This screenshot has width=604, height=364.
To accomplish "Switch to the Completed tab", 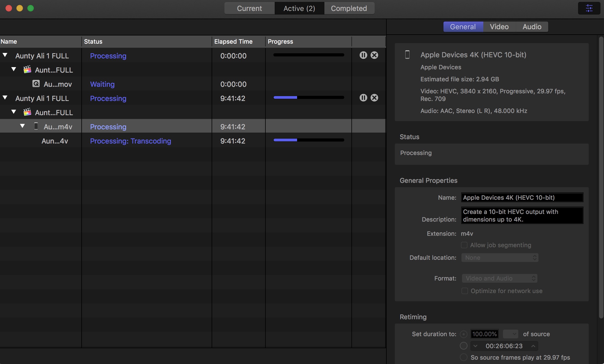I will click(x=349, y=8).
